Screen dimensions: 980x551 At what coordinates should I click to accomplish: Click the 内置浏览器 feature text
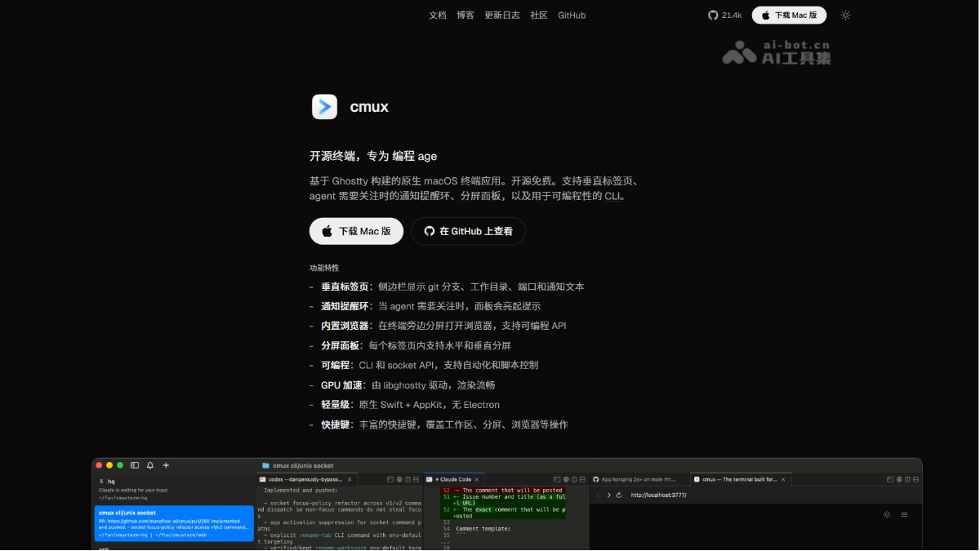[345, 326]
